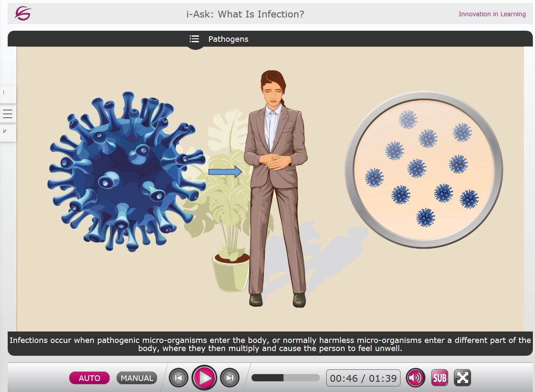535x392 pixels.
Task: Toggle full screen with the arrows button
Action: pos(462,377)
